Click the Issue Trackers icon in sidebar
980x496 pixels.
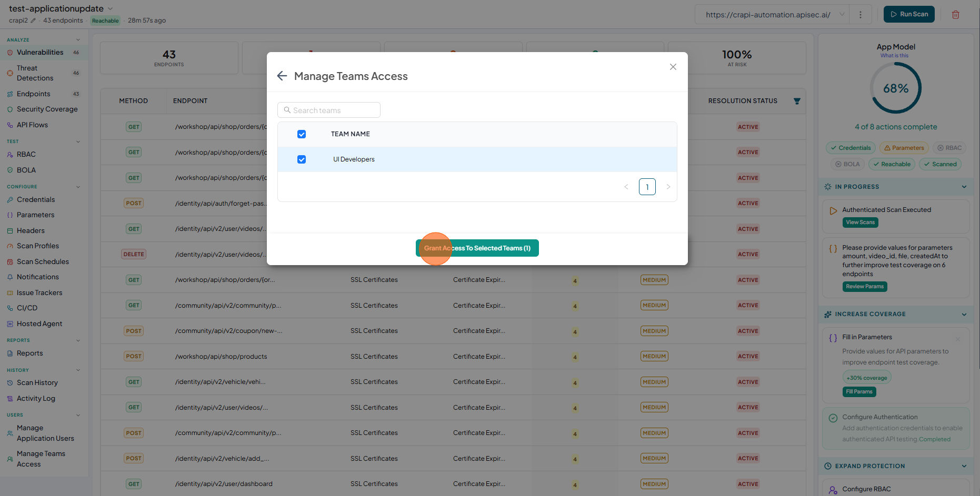pyautogui.click(x=10, y=292)
